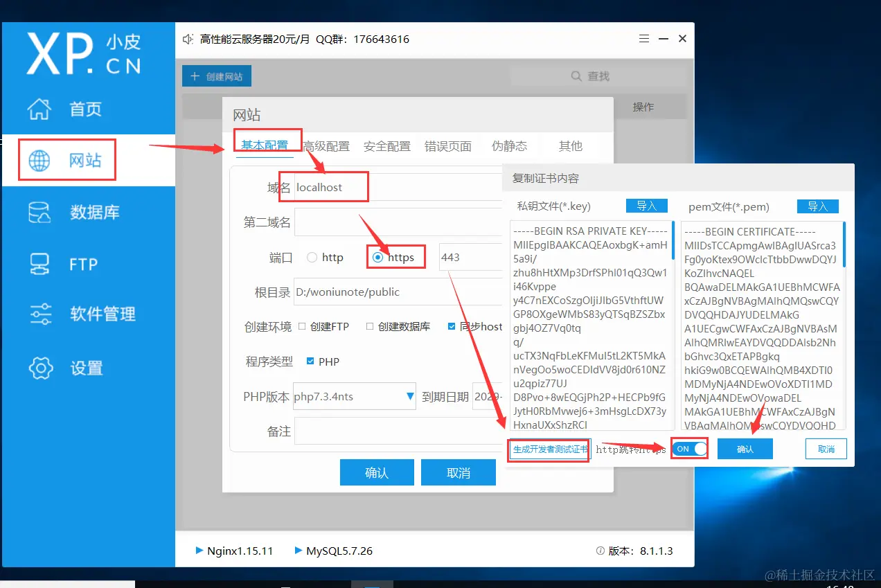
Task: Click the 根目录 field D:/woniunote/public
Action: point(398,292)
